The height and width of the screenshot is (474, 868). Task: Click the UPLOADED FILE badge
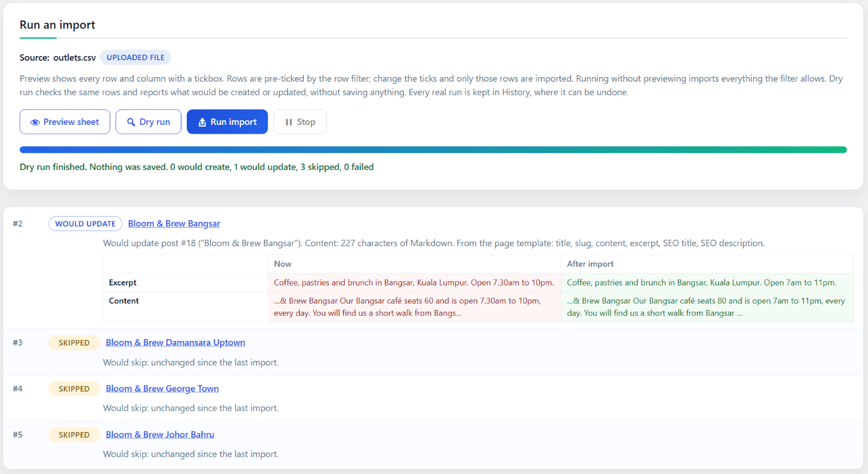(x=135, y=57)
